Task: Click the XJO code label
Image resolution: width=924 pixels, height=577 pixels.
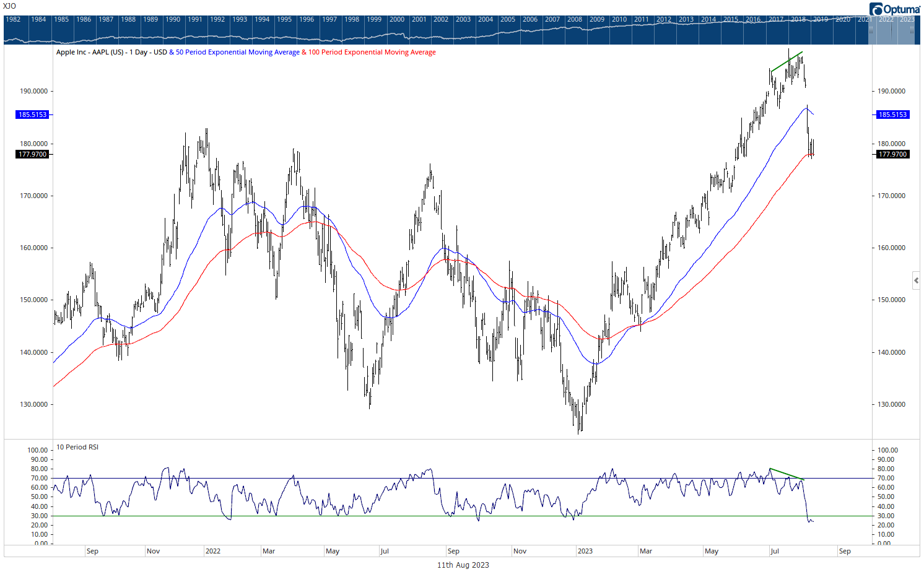Action: pyautogui.click(x=9, y=6)
